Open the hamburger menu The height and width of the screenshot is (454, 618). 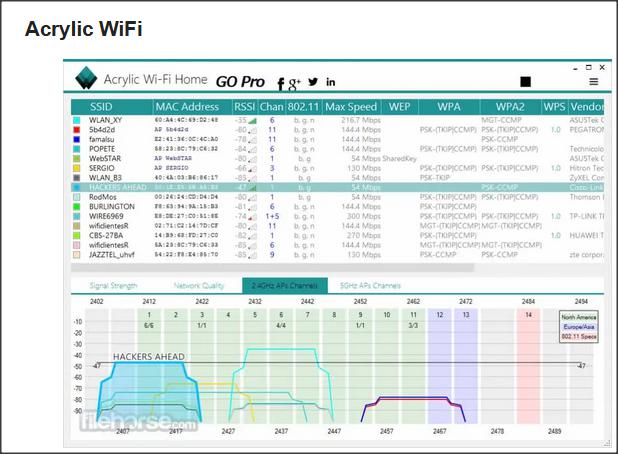[x=594, y=82]
